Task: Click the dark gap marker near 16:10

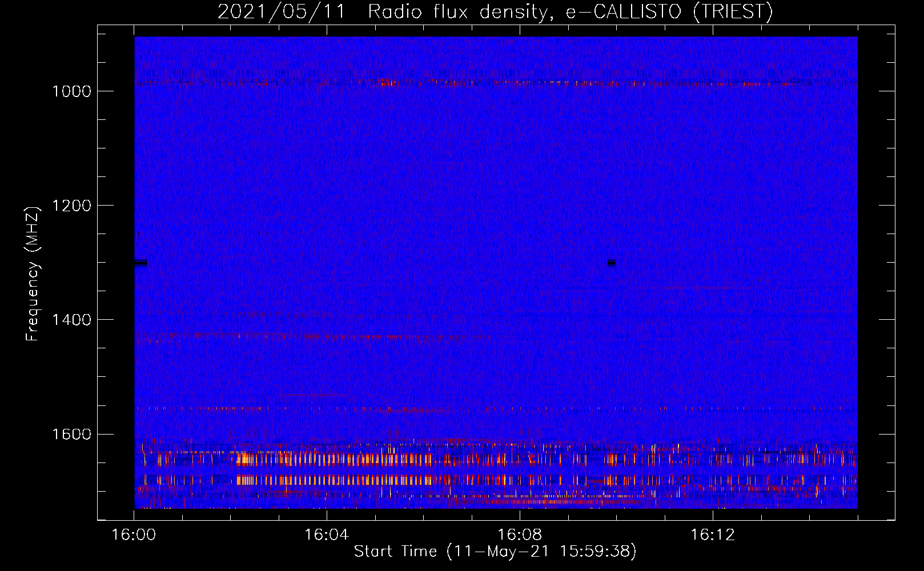Action: [x=611, y=263]
